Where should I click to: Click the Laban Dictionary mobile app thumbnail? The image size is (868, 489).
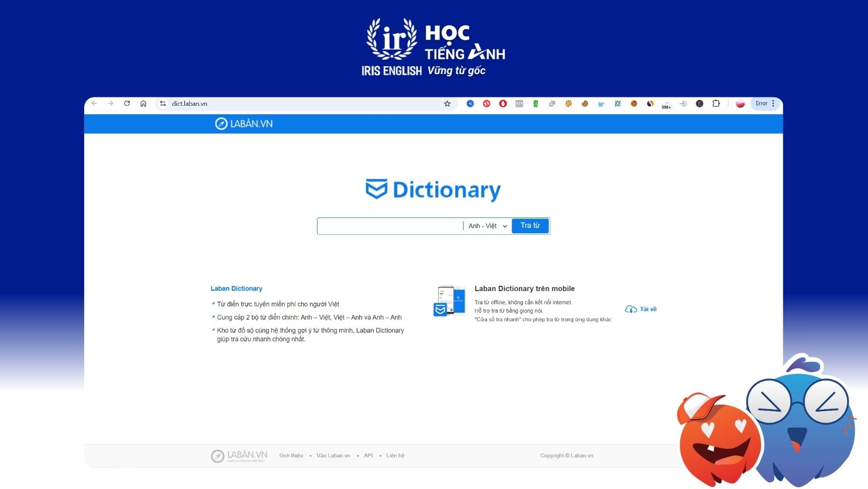coord(449,301)
